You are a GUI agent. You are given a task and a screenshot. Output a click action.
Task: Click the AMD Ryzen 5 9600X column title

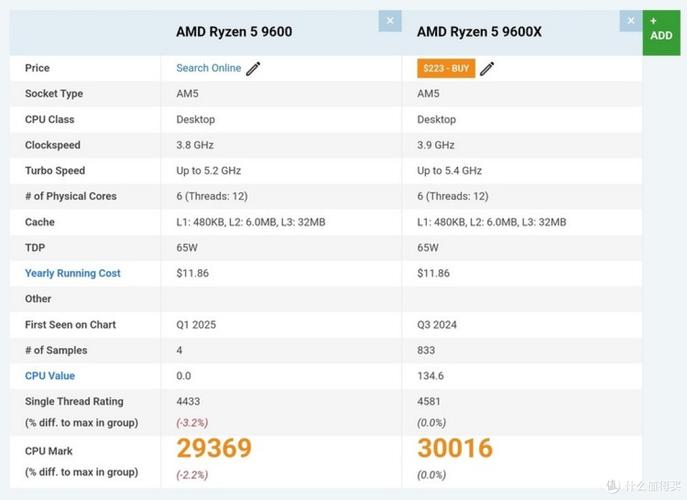479,32
